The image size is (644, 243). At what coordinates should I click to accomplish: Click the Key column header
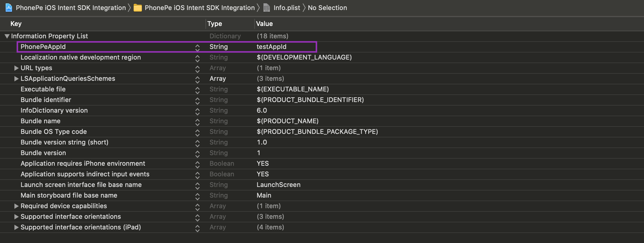[16, 24]
